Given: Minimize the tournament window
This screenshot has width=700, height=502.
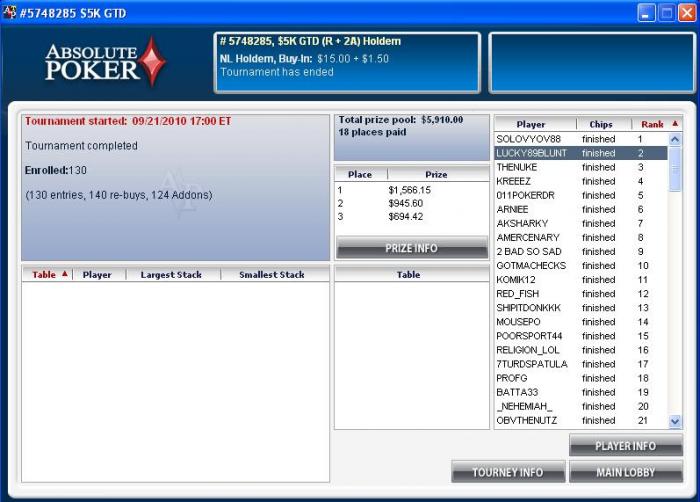Looking at the screenshot, I should pyautogui.click(x=646, y=13).
